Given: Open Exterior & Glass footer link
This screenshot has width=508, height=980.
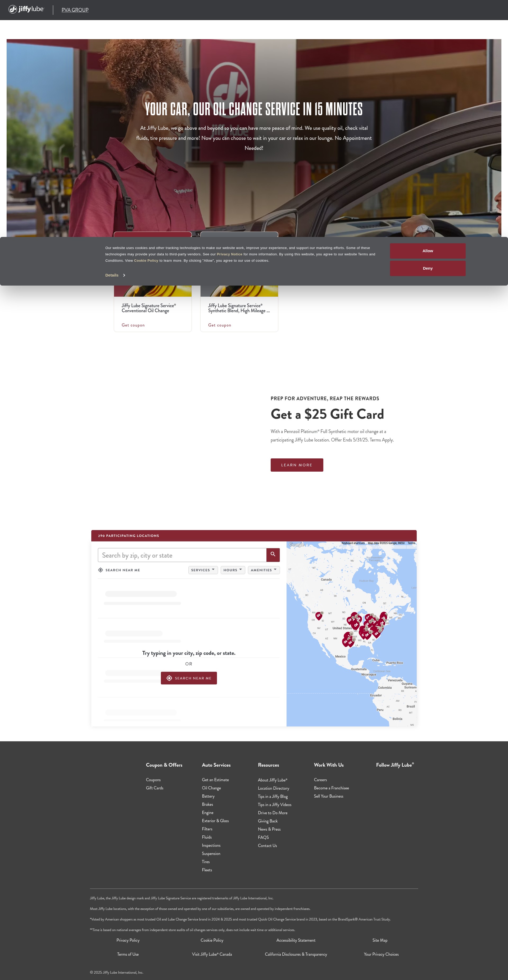Looking at the screenshot, I should 215,821.
